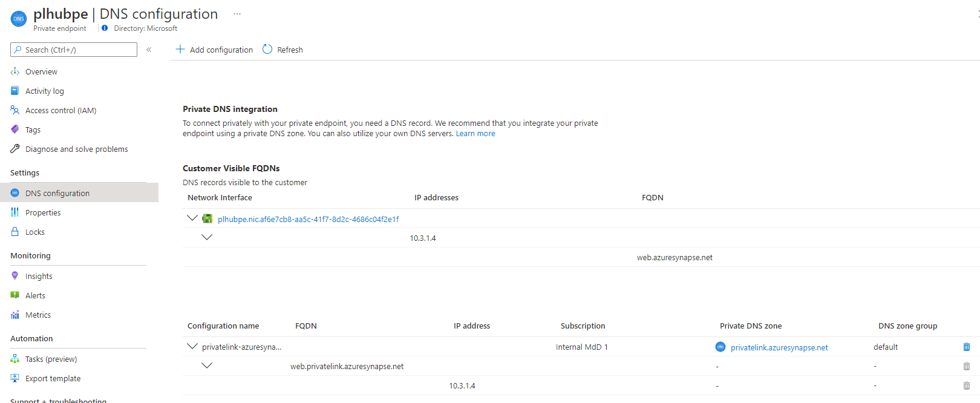Click the Insights lightbulb icon
The width and height of the screenshot is (980, 403).
click(15, 276)
